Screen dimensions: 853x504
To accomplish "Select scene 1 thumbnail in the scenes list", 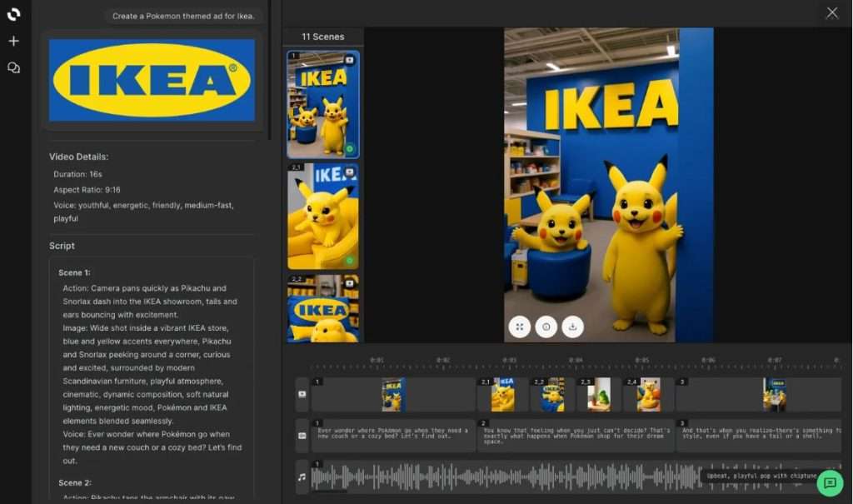I will pos(323,104).
